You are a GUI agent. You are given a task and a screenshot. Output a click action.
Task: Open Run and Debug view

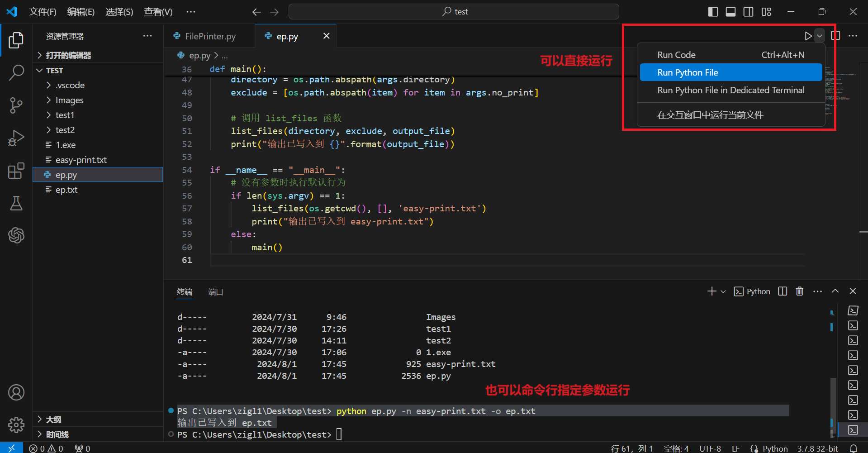click(16, 138)
